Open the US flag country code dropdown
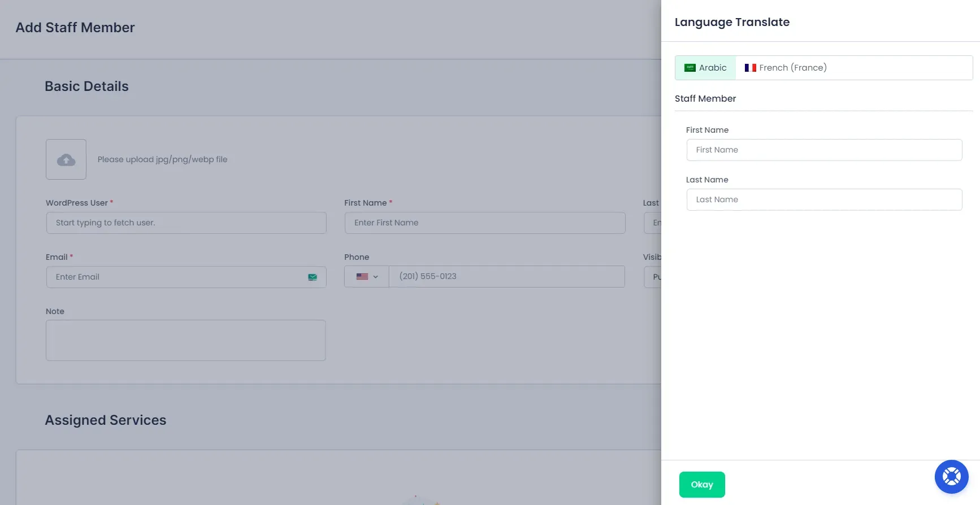The width and height of the screenshot is (980, 505). (367, 277)
